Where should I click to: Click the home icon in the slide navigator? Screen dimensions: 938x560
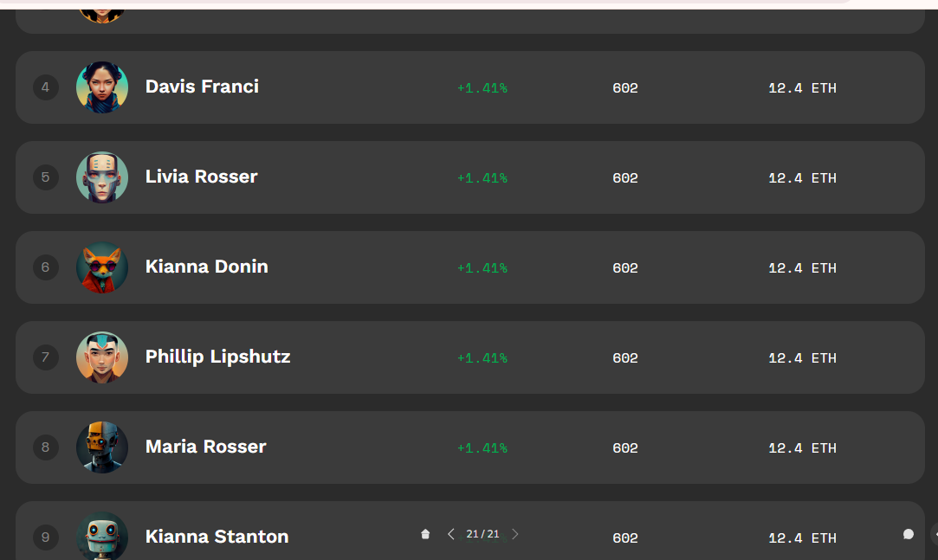[424, 534]
